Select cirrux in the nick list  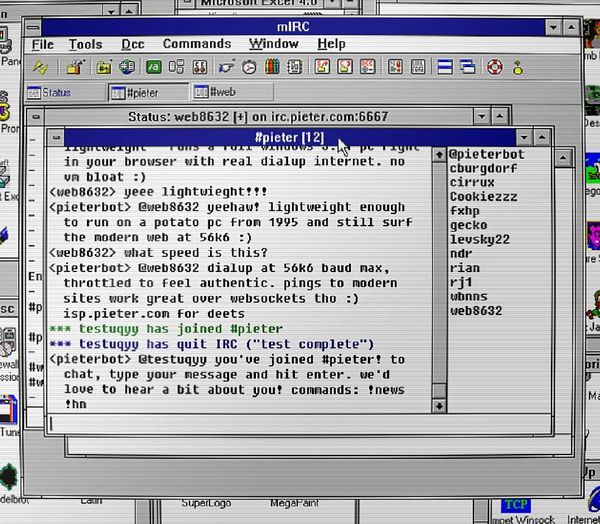[x=472, y=183]
